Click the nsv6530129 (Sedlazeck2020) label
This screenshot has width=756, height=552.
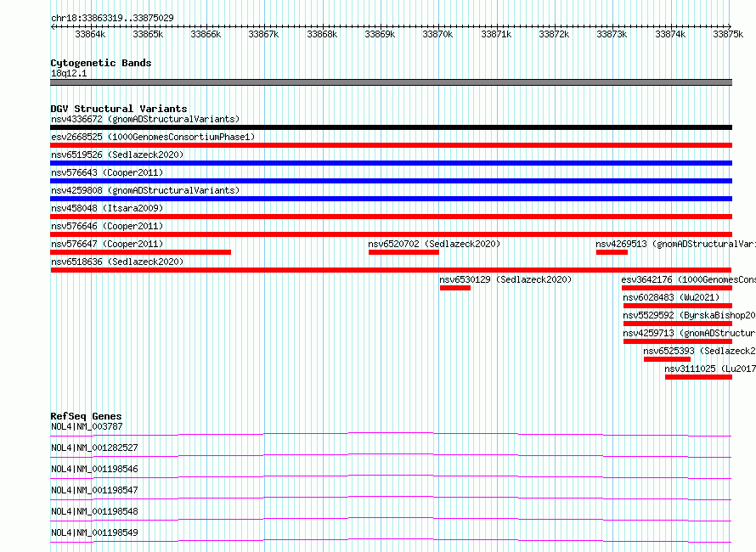click(505, 279)
